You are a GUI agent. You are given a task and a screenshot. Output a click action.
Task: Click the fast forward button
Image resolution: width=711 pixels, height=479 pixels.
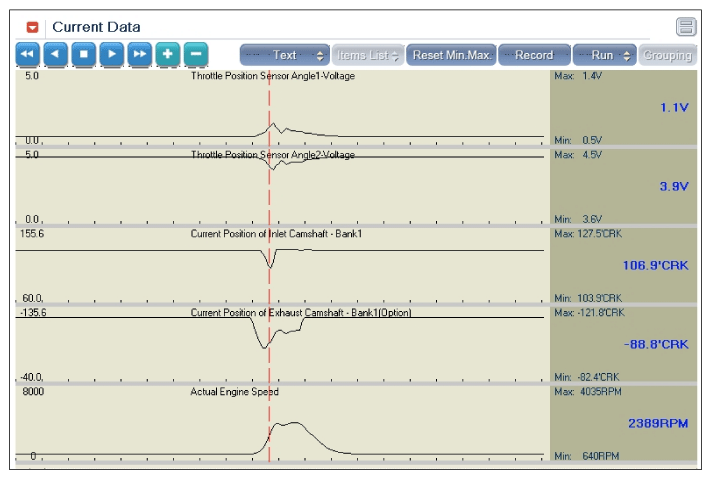(140, 54)
